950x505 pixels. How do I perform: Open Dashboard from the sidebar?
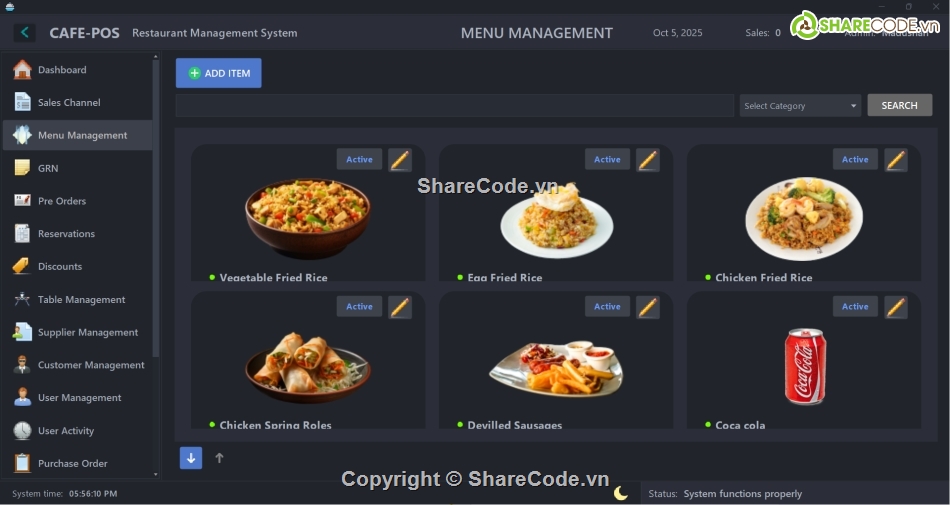pos(62,70)
